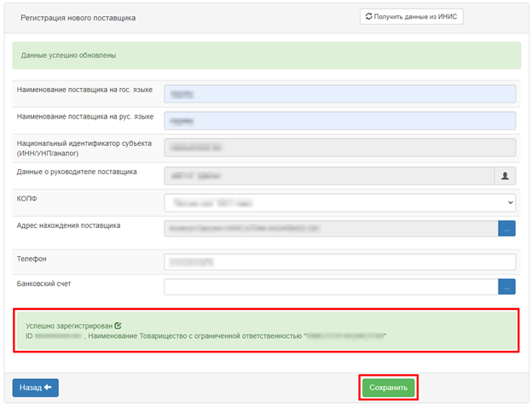Click the 'Телефон' input field
532x408 pixels.
point(340,262)
